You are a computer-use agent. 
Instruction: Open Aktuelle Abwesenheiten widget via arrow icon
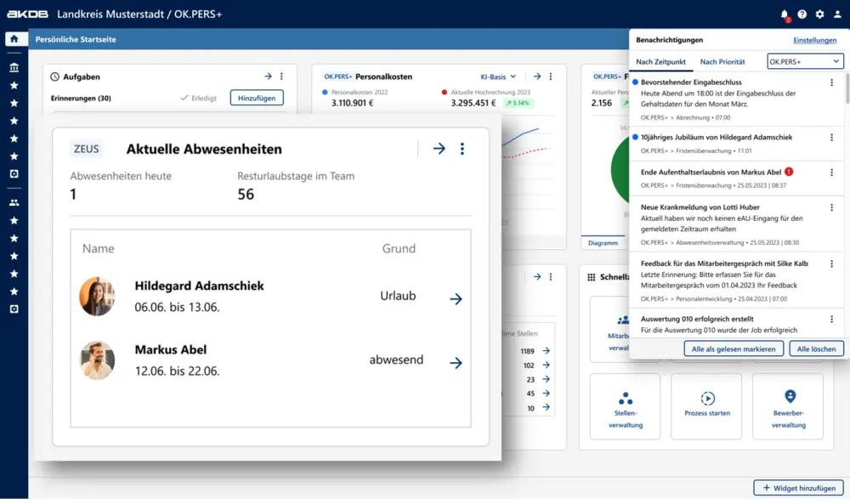tap(439, 149)
